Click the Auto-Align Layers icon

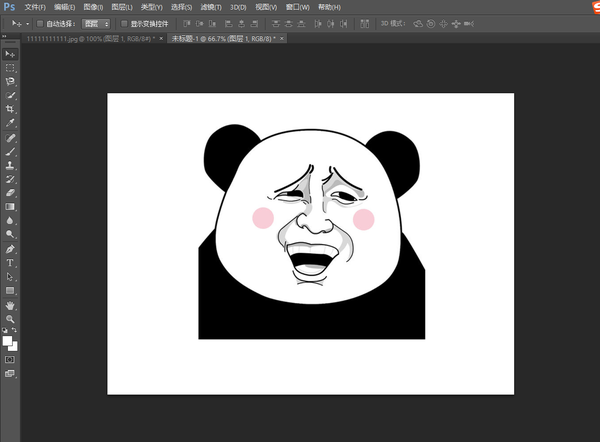(x=365, y=24)
